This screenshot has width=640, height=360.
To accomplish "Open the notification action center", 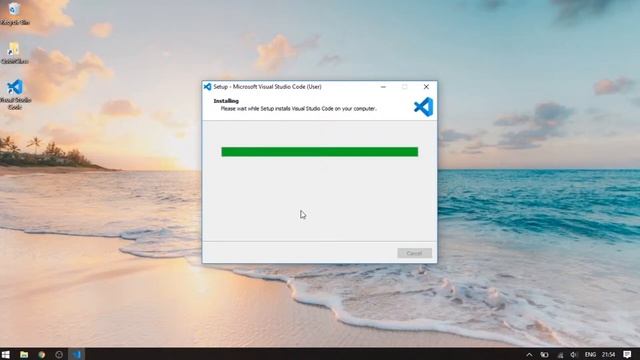I will coord(627,354).
